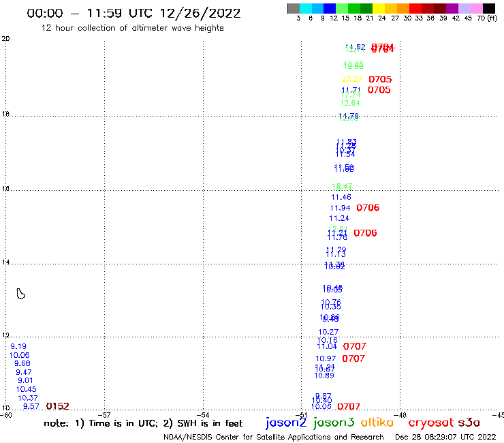The image size is (504, 443).
Task: Click the 10.27 wave height value
Action: (328, 332)
